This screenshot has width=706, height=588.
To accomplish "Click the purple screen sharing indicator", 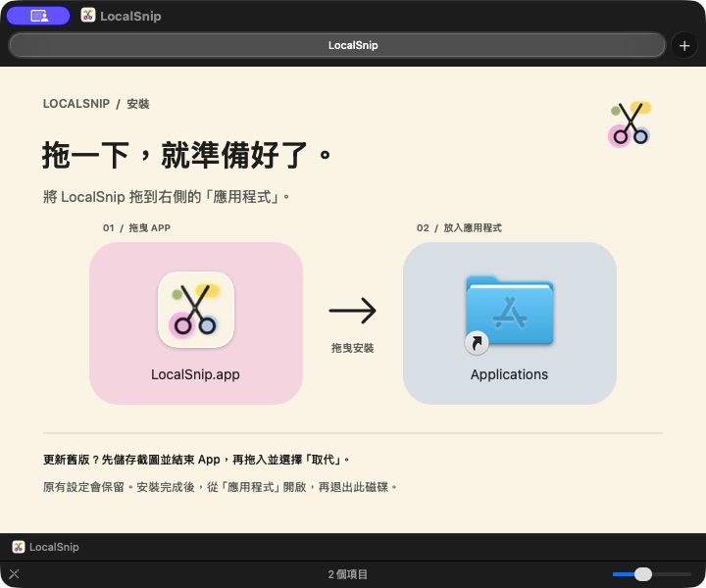I will point(38,16).
